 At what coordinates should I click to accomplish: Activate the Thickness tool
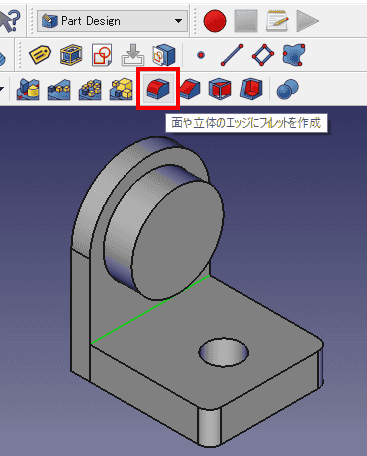tap(251, 89)
